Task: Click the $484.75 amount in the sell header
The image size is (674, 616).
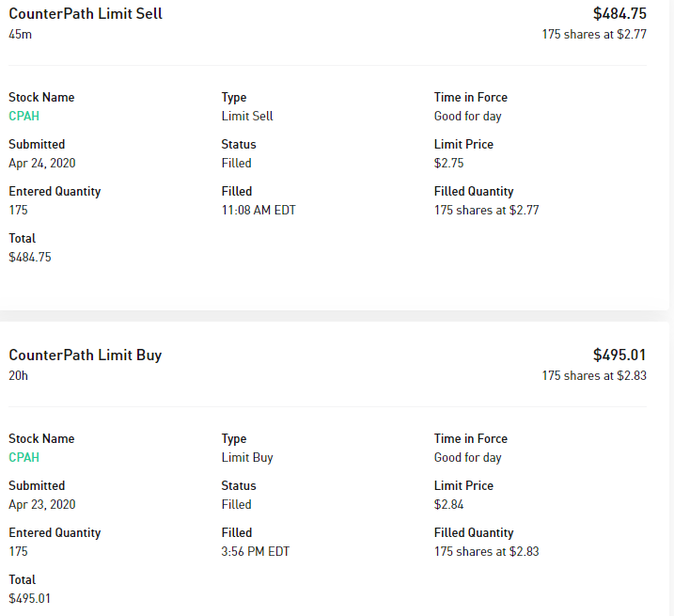Action: 619,14
